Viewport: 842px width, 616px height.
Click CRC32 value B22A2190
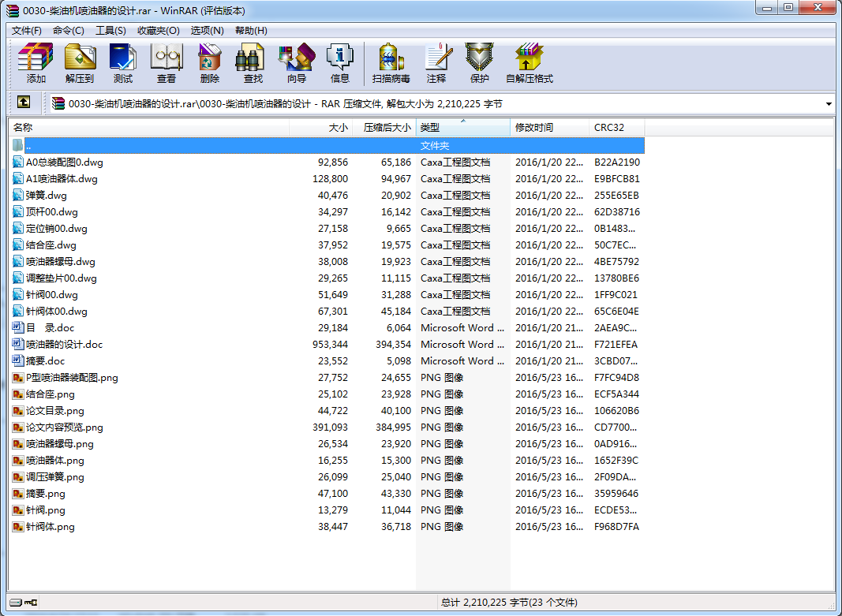coord(617,162)
